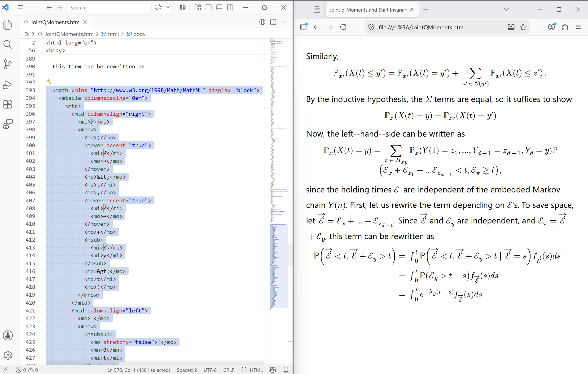Go forward in VS Code editor history
This screenshot has height=374, width=588.
pos(60,8)
